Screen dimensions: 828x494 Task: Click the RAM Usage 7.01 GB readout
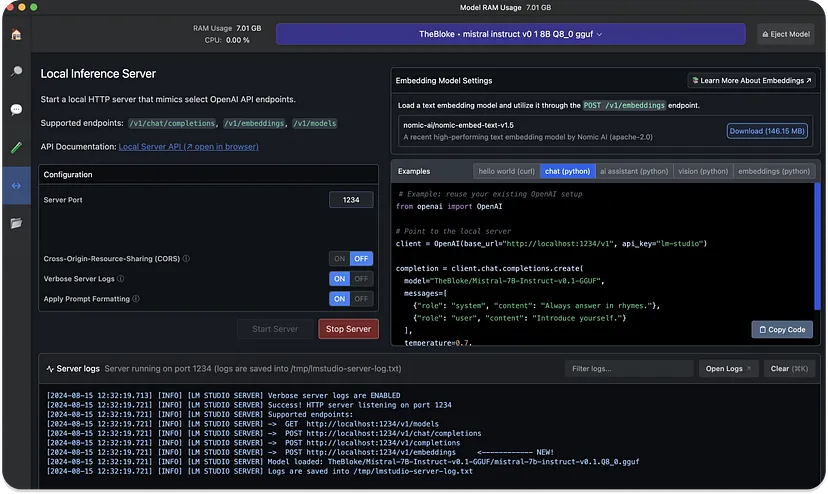(x=227, y=29)
